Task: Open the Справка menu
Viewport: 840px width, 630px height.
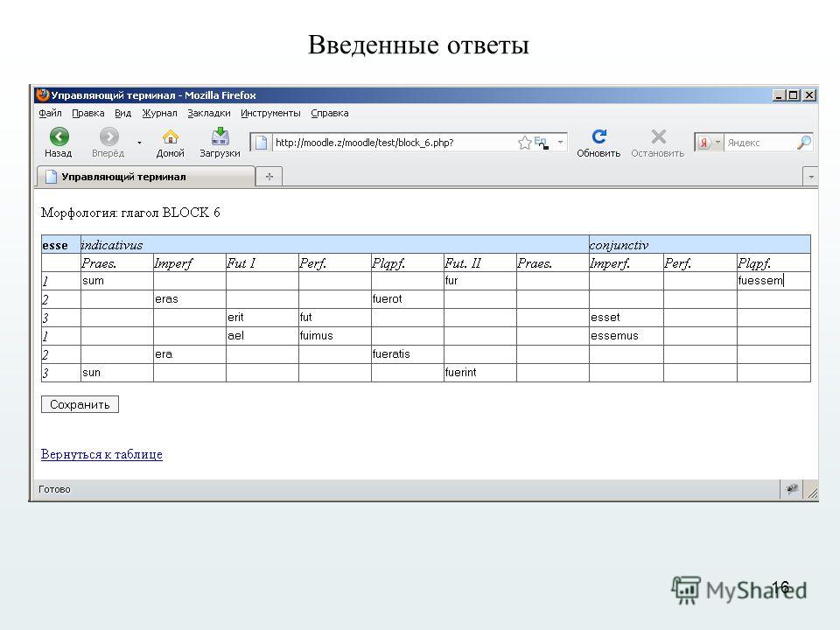Action: coord(330,113)
